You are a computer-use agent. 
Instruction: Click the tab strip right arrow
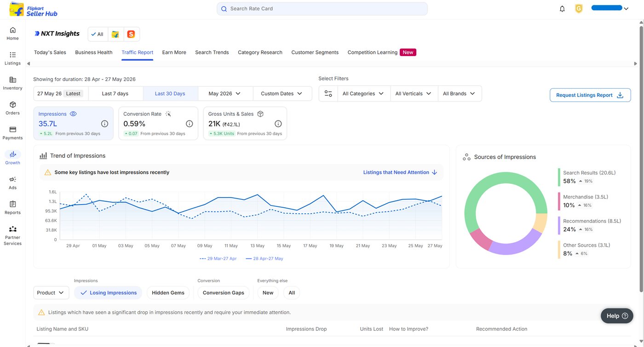pyautogui.click(x=636, y=63)
